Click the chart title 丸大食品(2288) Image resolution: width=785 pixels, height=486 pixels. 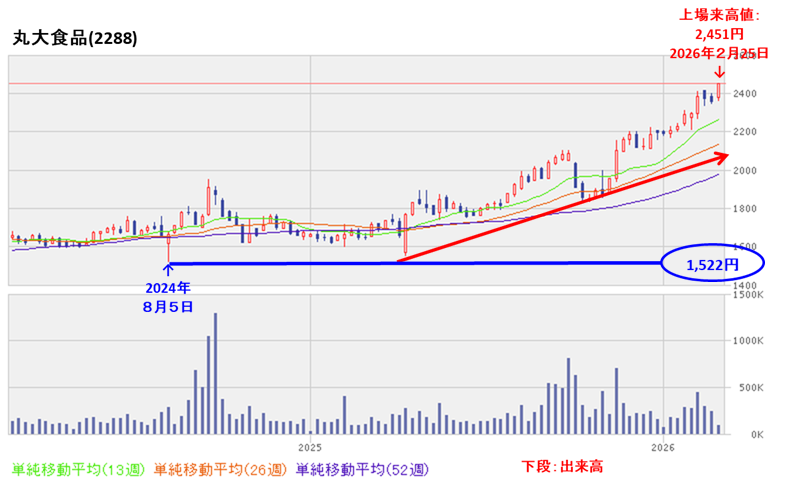point(75,37)
